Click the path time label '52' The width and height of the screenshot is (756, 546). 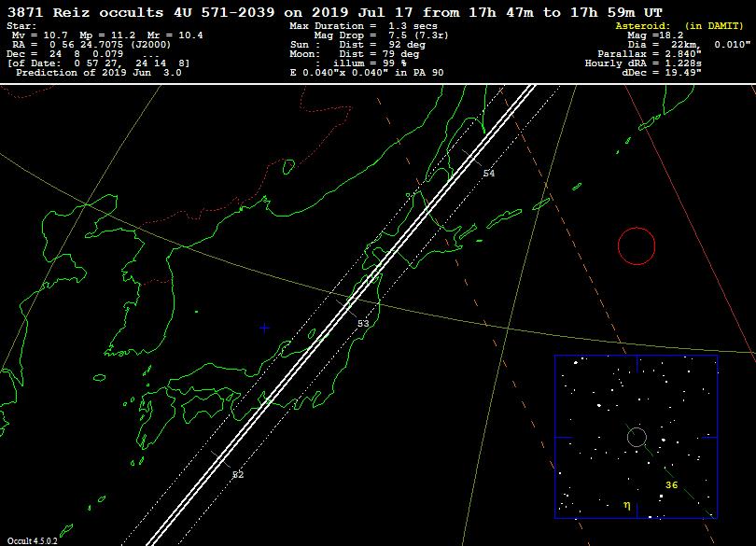(x=238, y=475)
